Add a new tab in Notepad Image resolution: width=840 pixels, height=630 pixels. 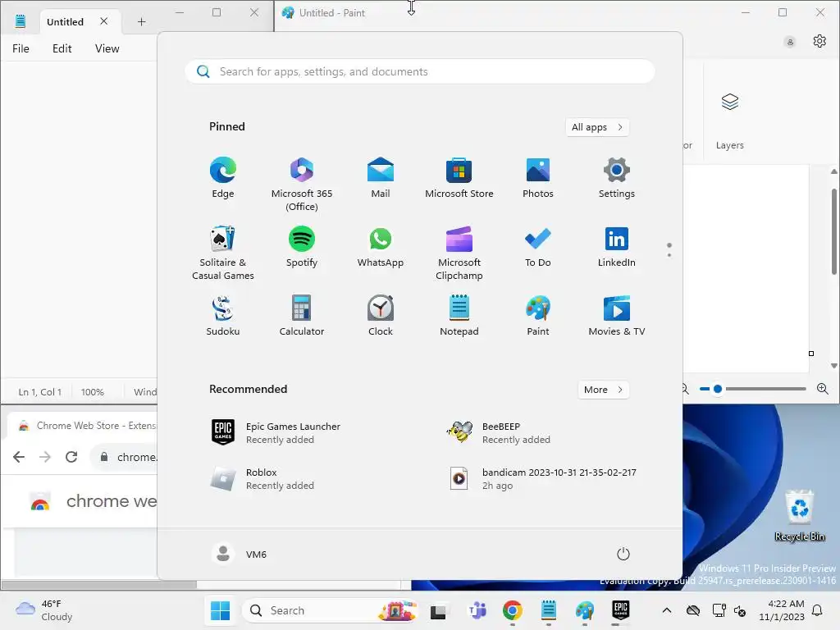(x=141, y=22)
